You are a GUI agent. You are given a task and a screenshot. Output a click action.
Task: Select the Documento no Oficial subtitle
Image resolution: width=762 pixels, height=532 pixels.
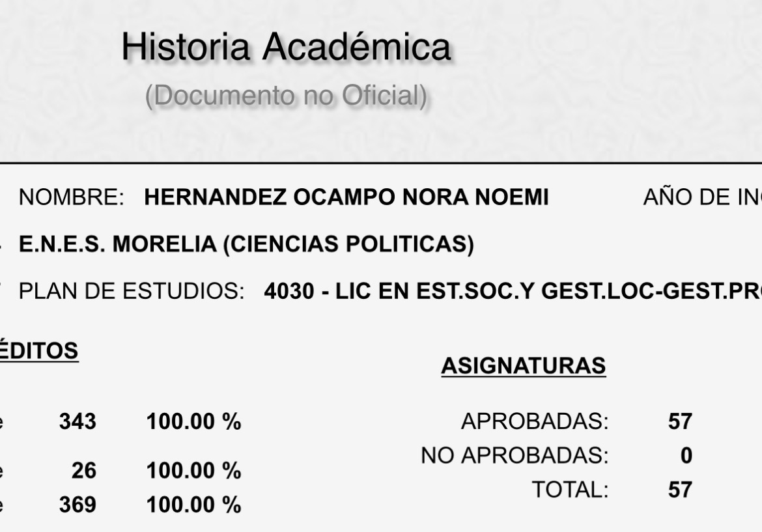[286, 96]
